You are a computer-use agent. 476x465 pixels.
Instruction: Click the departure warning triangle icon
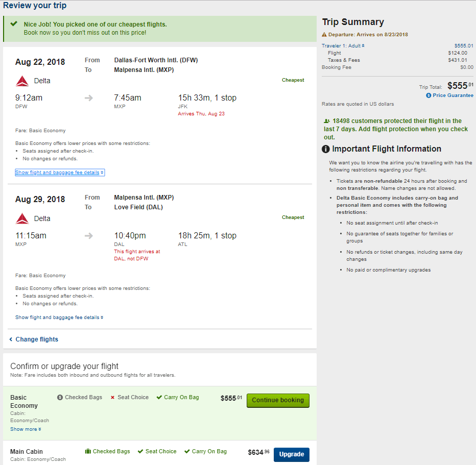click(x=324, y=35)
